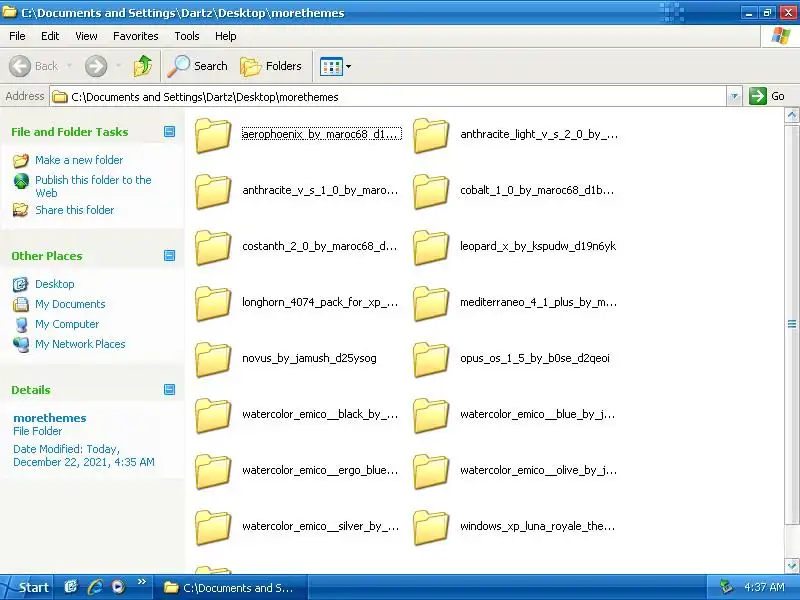This screenshot has height=600, width=800.
Task: Open the Views button menu
Action: point(335,66)
